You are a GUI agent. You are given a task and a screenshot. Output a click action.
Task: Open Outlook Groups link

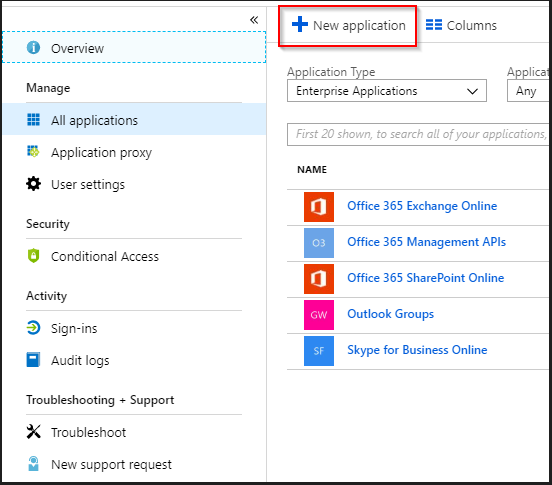pos(390,314)
